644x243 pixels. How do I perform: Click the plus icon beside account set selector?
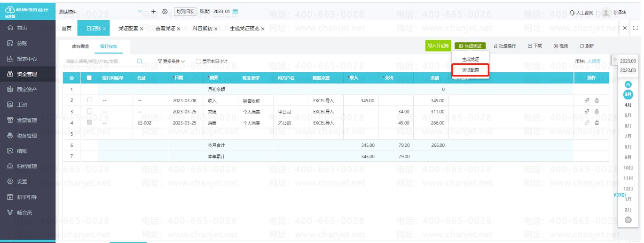click(153, 11)
